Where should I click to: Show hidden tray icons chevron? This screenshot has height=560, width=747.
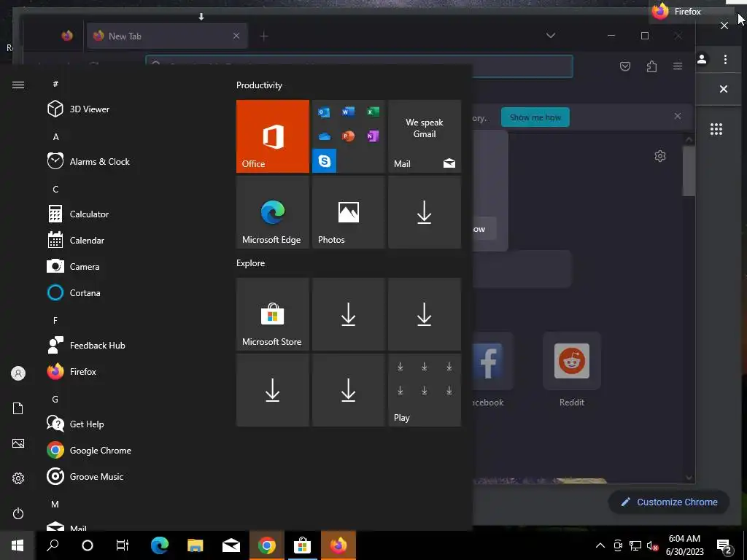[x=600, y=545]
